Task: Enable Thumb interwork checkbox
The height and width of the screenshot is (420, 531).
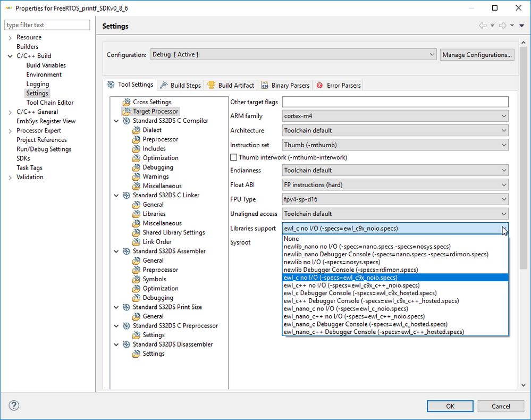Action: click(234, 157)
